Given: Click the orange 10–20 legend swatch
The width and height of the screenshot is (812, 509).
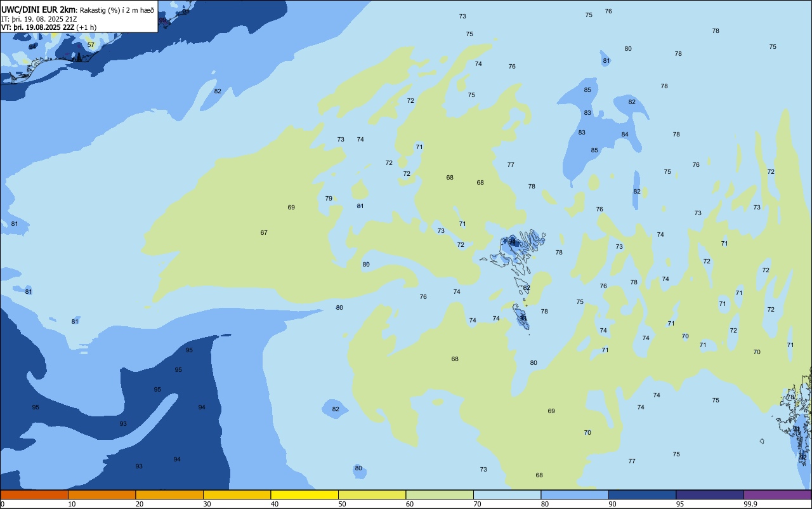Looking at the screenshot, I should tap(101, 494).
